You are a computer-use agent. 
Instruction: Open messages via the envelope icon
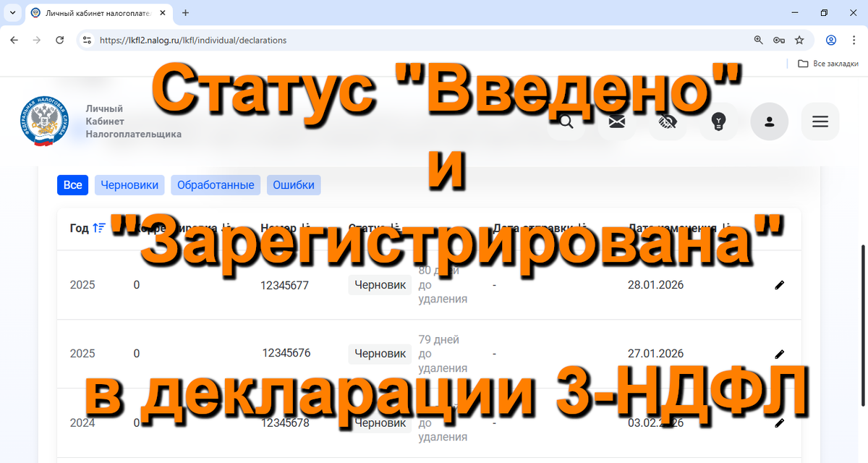616,122
